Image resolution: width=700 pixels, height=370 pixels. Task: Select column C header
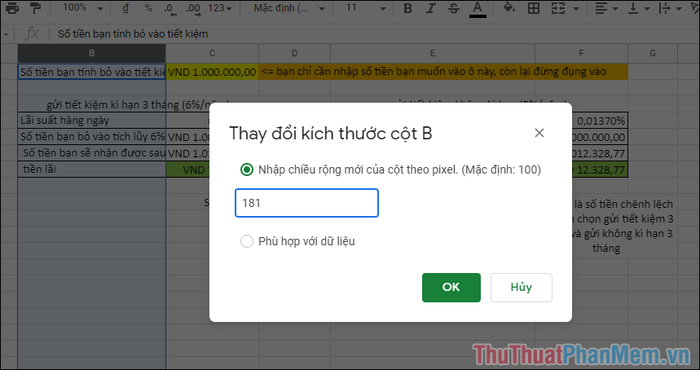[x=212, y=53]
